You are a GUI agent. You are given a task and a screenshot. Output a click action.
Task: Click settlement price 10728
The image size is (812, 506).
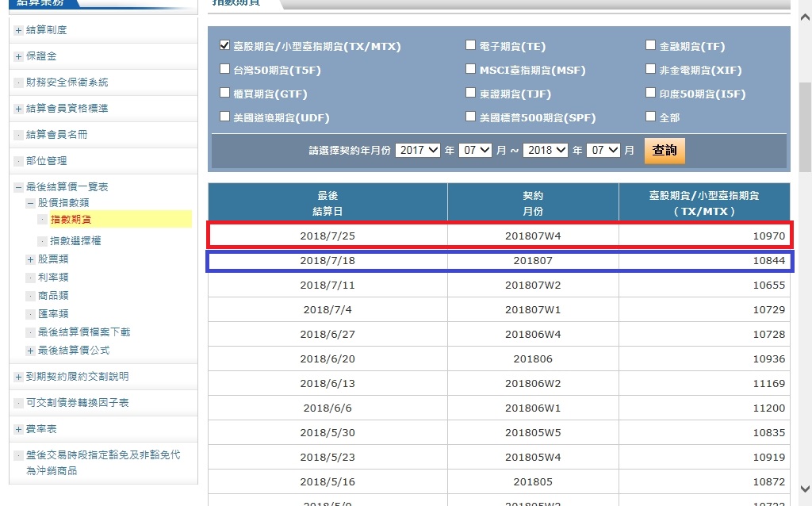769,335
